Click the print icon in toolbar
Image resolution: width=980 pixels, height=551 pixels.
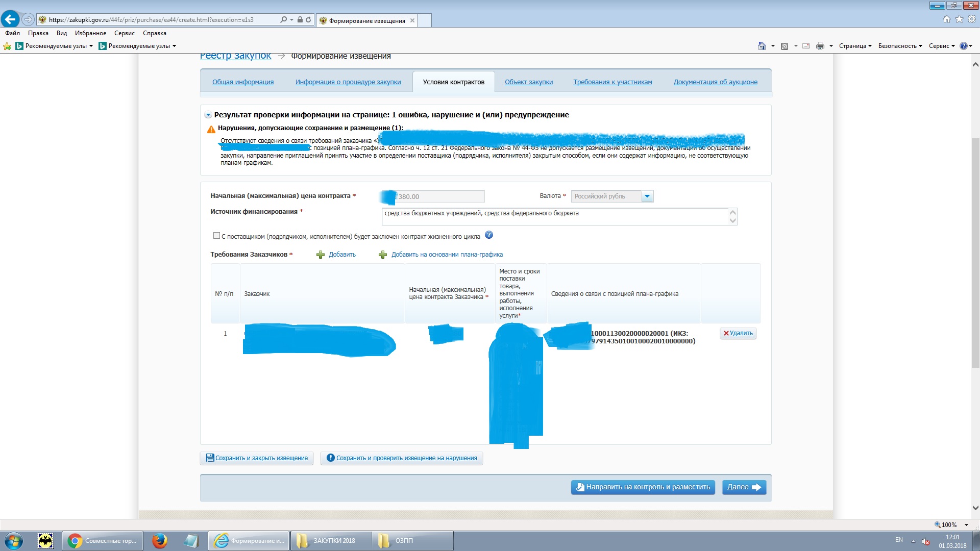click(820, 46)
